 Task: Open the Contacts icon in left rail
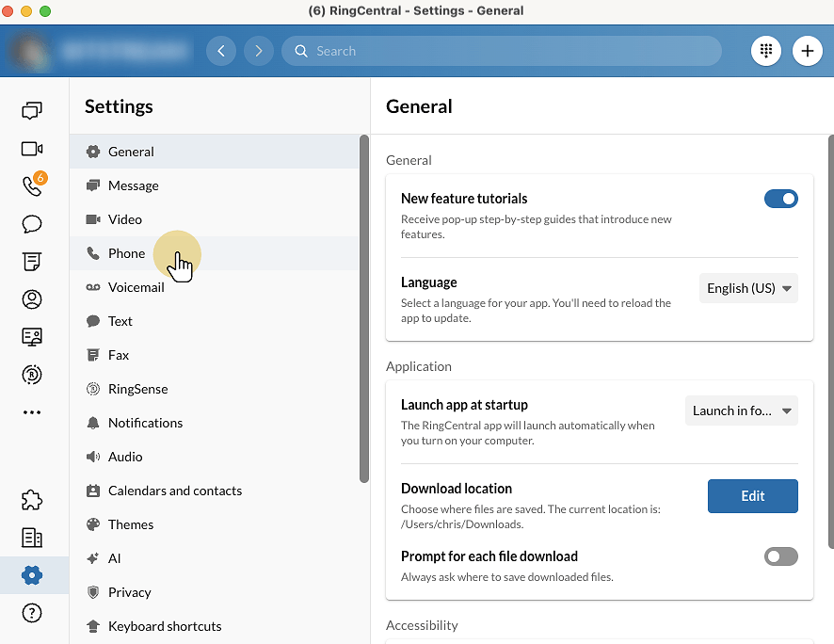click(32, 299)
